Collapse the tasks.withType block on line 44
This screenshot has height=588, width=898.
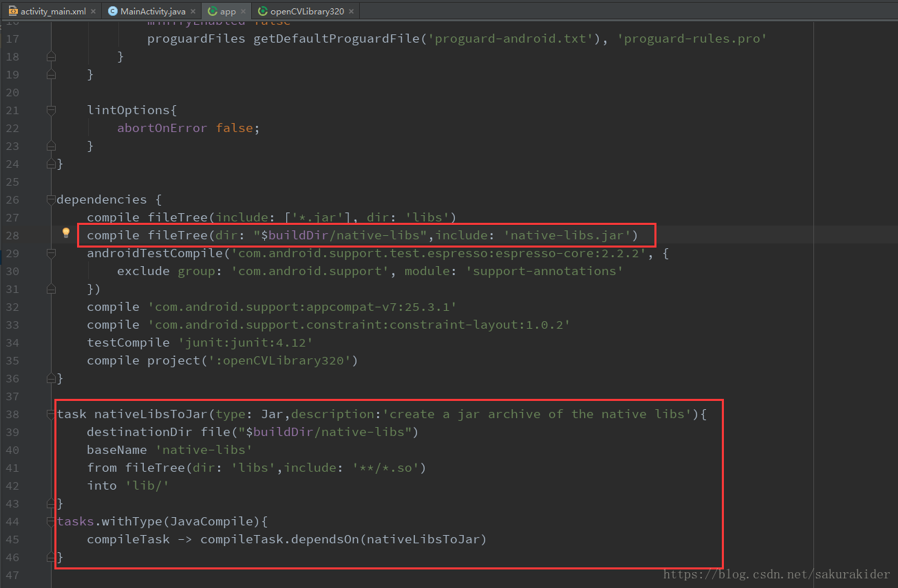click(x=51, y=521)
